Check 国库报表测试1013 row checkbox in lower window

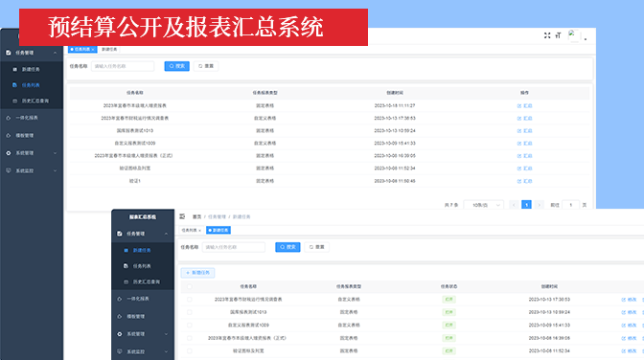click(x=190, y=312)
